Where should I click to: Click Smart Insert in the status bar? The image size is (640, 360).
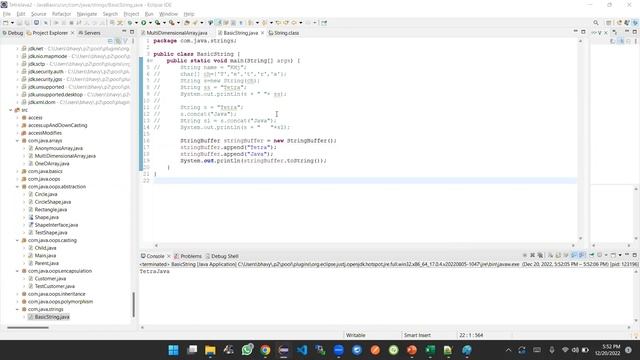coord(417,335)
